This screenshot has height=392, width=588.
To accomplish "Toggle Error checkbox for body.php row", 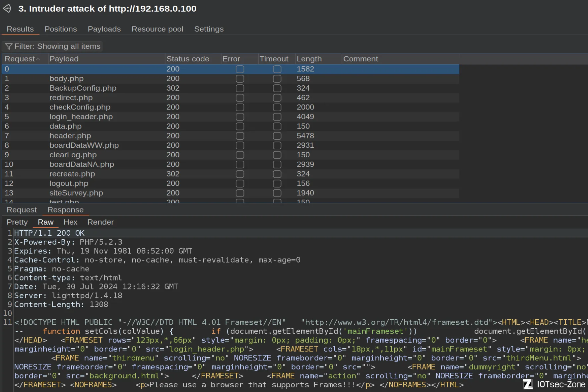I will coord(240,79).
